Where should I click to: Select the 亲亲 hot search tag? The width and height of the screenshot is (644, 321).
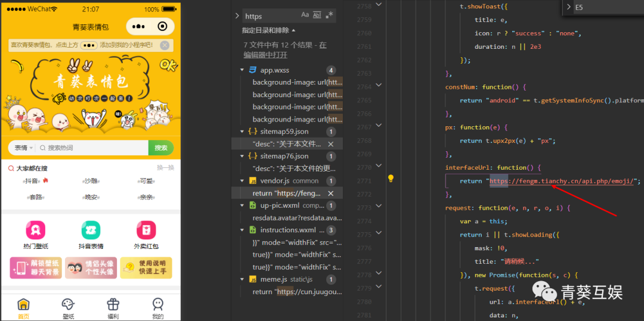[146, 197]
